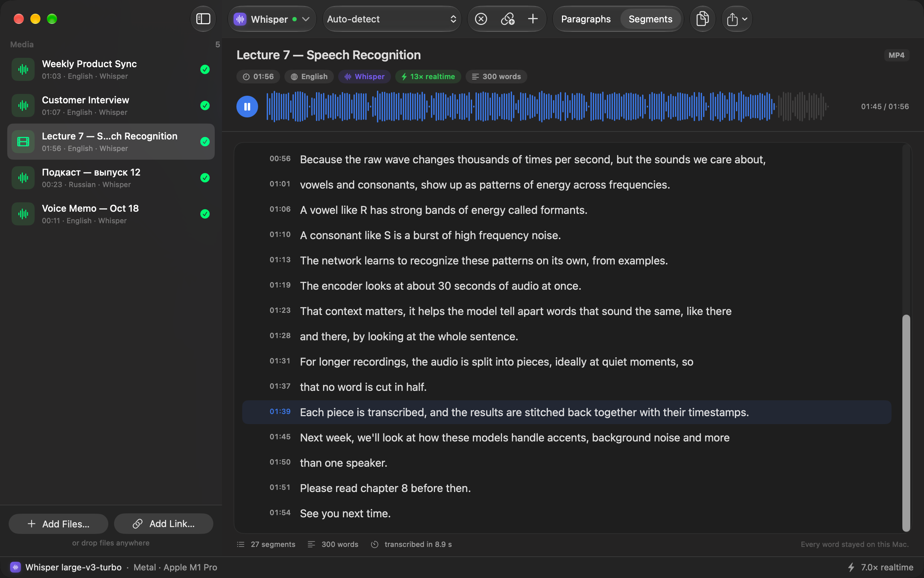Click the plus add media icon

point(533,19)
